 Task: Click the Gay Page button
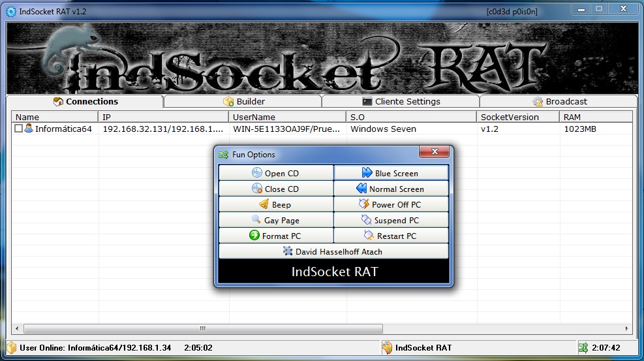click(x=276, y=220)
